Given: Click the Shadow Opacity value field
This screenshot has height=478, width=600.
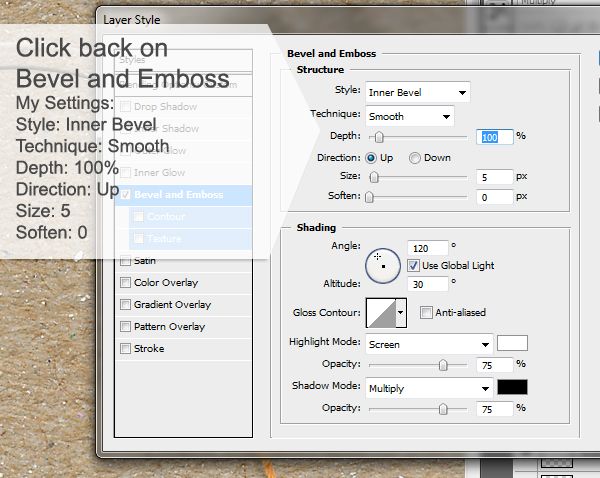Looking at the screenshot, I should pos(494,409).
